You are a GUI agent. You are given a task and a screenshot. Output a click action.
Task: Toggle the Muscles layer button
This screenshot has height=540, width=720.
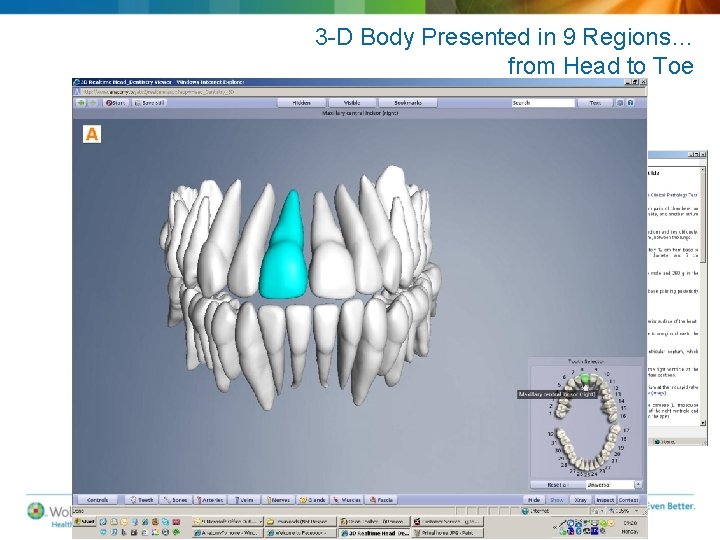tap(347, 500)
